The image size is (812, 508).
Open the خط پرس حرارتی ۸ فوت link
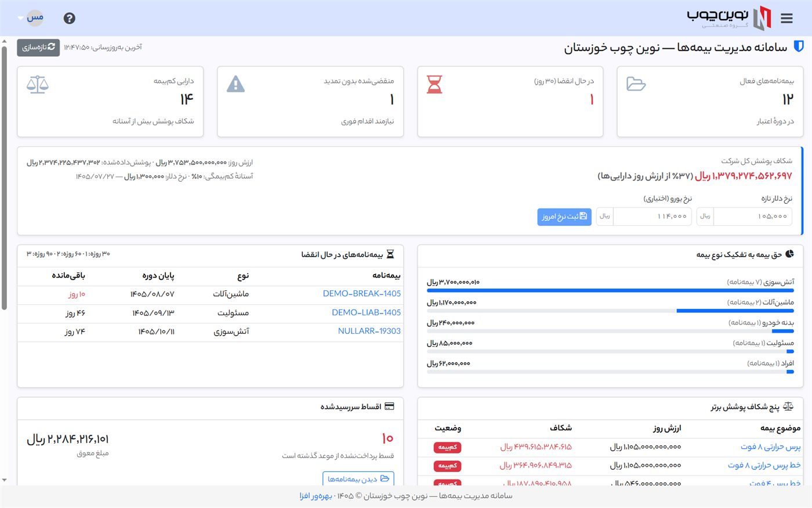(x=764, y=465)
